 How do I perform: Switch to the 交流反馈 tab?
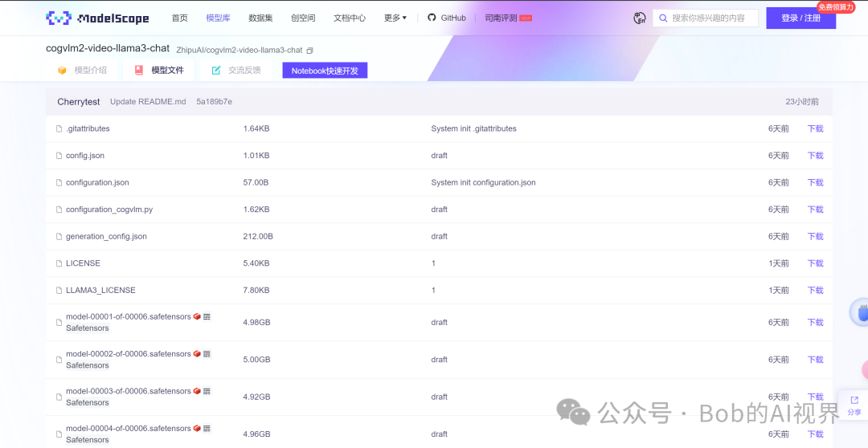(x=236, y=70)
